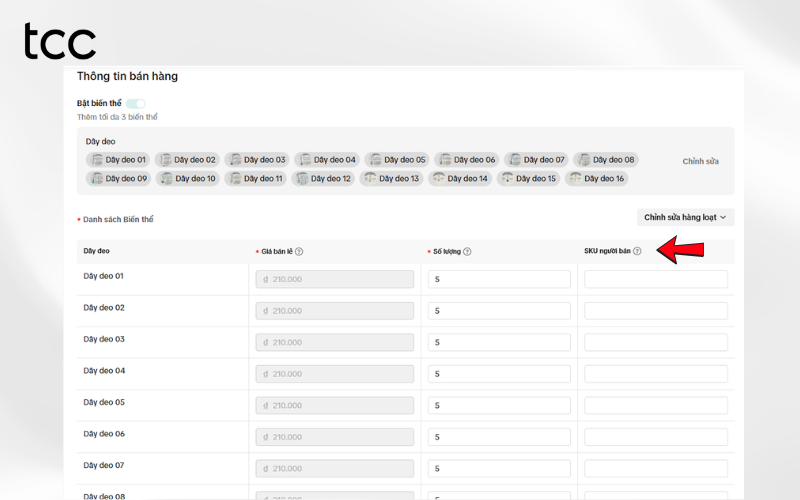Focus quantity field for Dây đeo 01
The height and width of the screenshot is (500, 800).
coord(499,279)
